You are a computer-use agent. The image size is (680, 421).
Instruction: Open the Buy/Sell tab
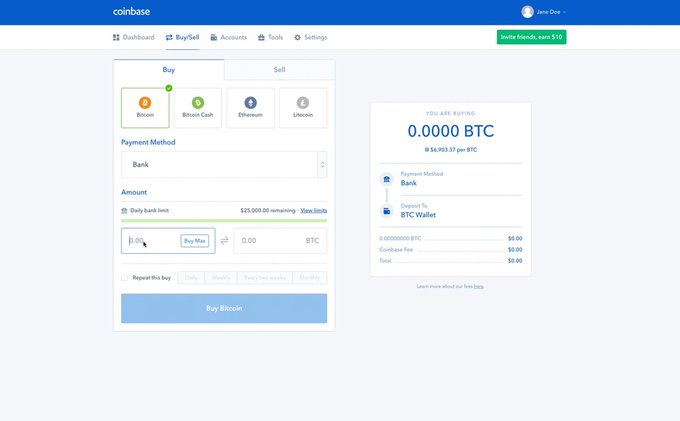pos(183,37)
